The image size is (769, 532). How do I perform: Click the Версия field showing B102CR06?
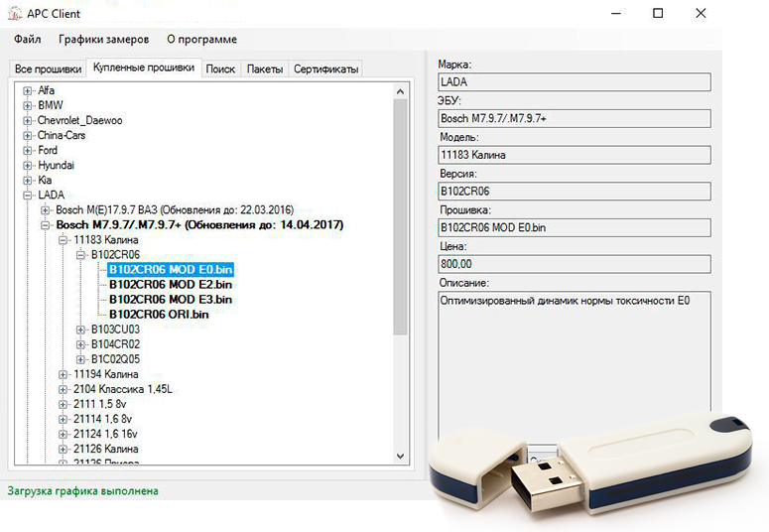pyautogui.click(x=574, y=191)
